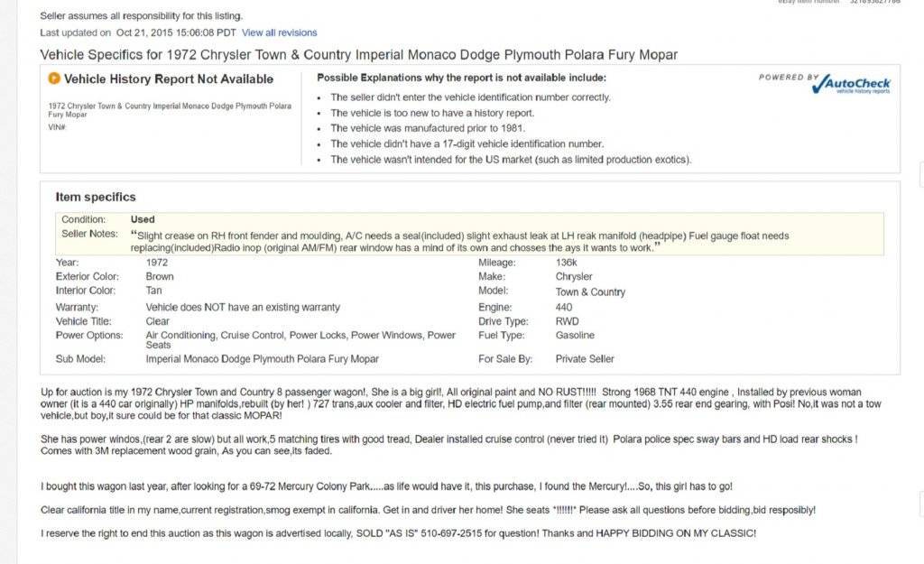This screenshot has height=564, width=924.
Task: Click the Vehicle Specifics page heading
Action: pyautogui.click(x=358, y=55)
